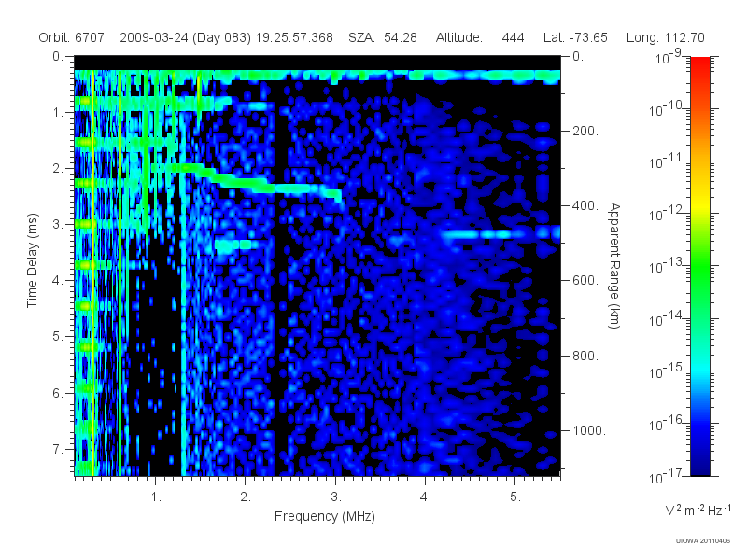Click the '6.' tick label on time delay axis
This screenshot has height=560, width=747.
pyautogui.click(x=58, y=393)
